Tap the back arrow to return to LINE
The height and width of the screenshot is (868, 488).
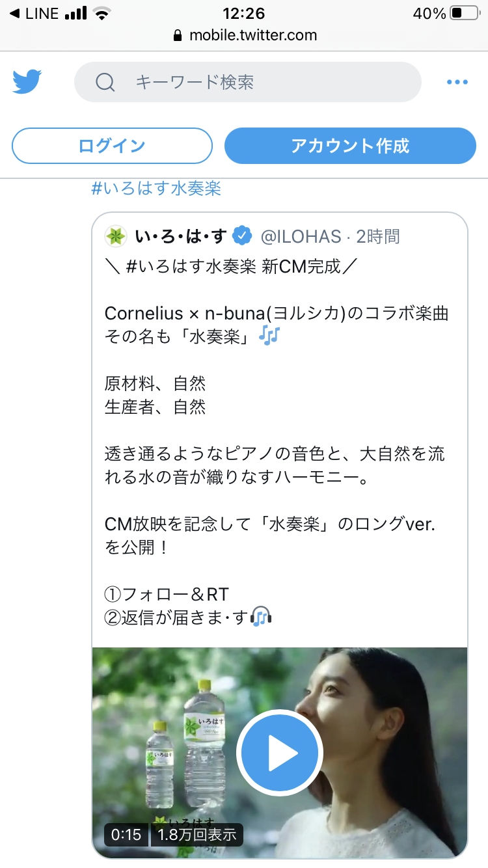[x=14, y=13]
